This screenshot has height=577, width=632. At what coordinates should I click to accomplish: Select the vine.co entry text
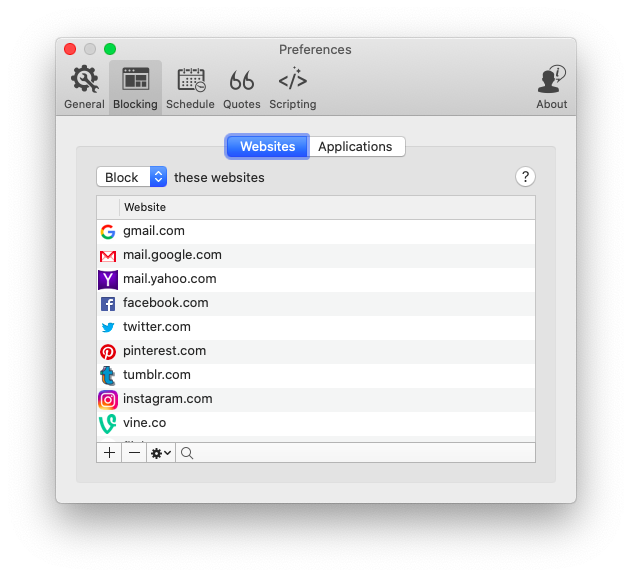pos(144,423)
